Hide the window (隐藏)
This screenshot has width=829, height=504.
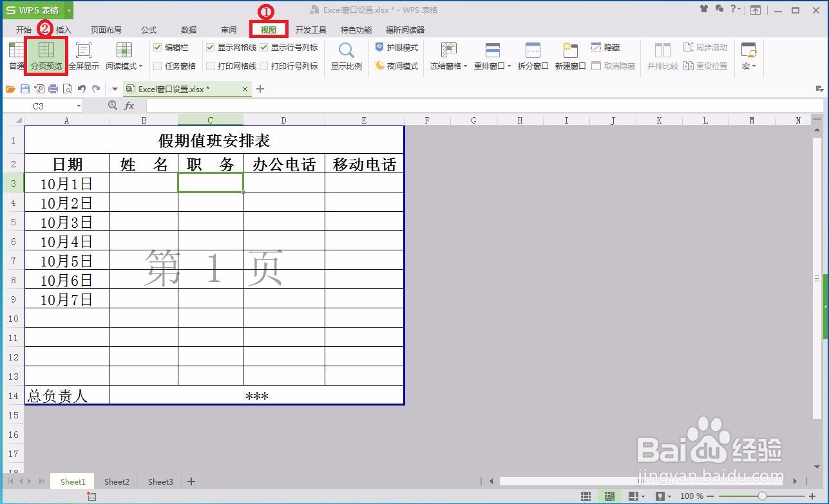(x=605, y=48)
